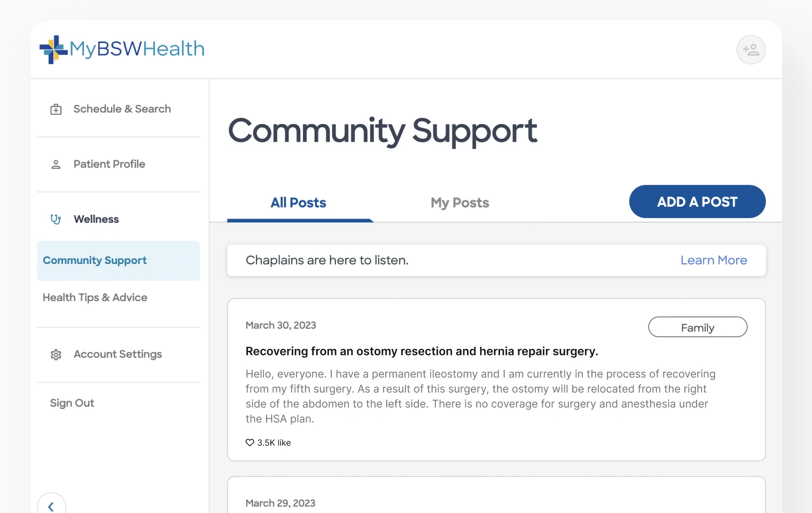Viewport: 812px width, 513px height.
Task: Click the Wellness stethoscope icon
Action: pos(56,219)
